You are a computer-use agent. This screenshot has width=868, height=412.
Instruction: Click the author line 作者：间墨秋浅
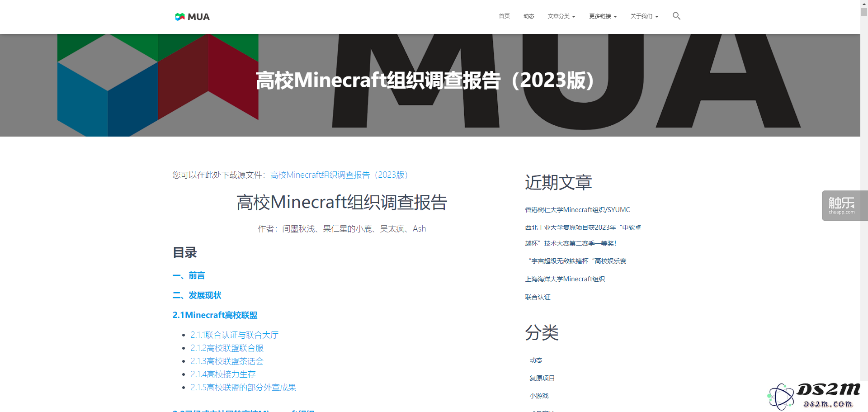342,229
